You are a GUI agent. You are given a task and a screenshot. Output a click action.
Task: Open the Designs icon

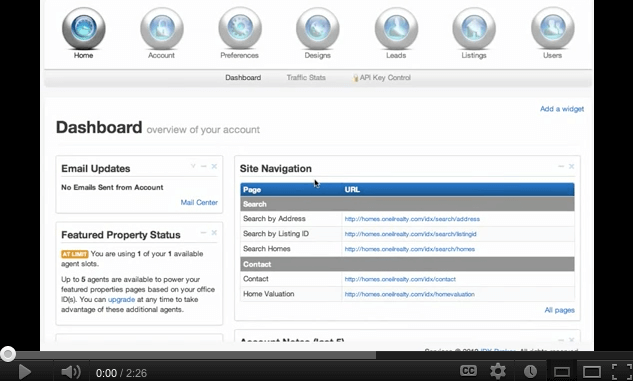point(318,28)
